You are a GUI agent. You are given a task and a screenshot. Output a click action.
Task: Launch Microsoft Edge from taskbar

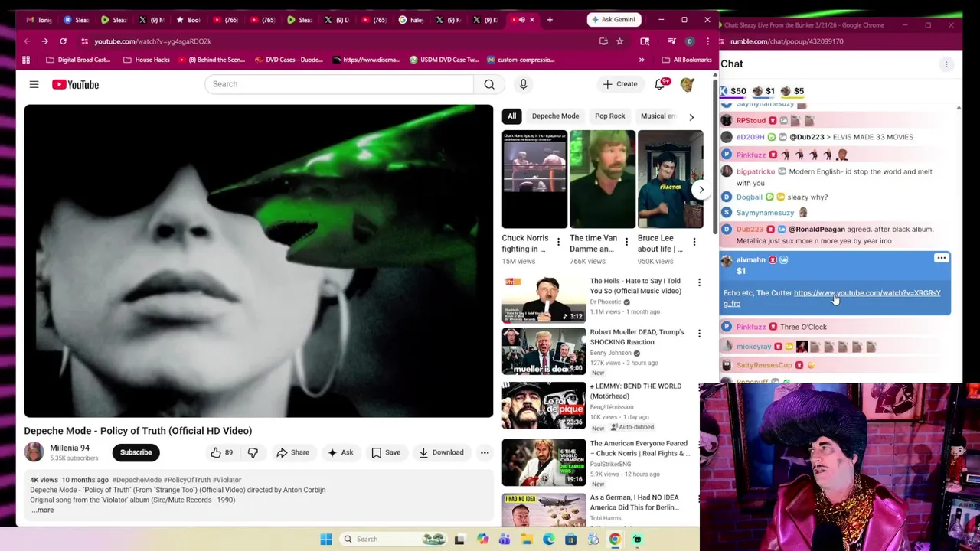(x=549, y=540)
